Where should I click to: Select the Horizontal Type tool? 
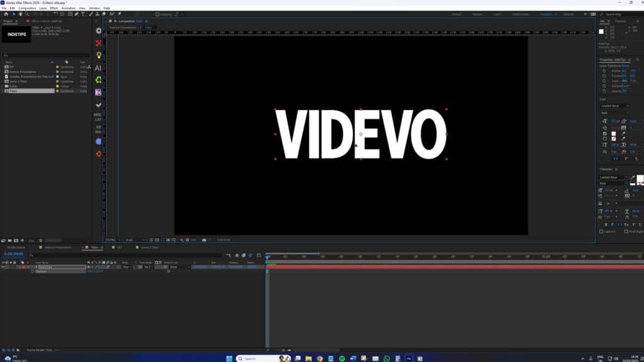coord(82,14)
